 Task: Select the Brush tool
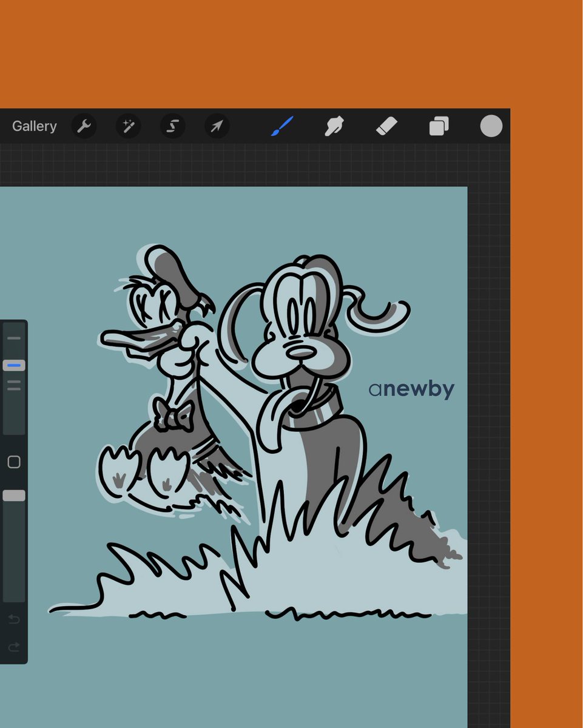(282, 126)
